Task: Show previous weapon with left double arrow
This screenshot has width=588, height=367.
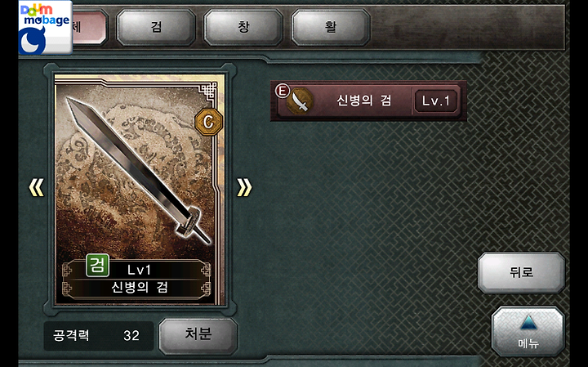Action: (37, 187)
